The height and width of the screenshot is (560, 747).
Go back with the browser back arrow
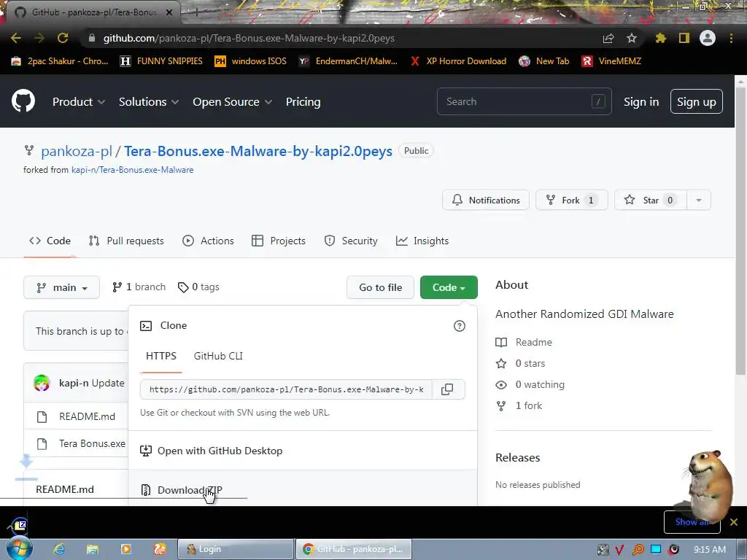coord(16,38)
